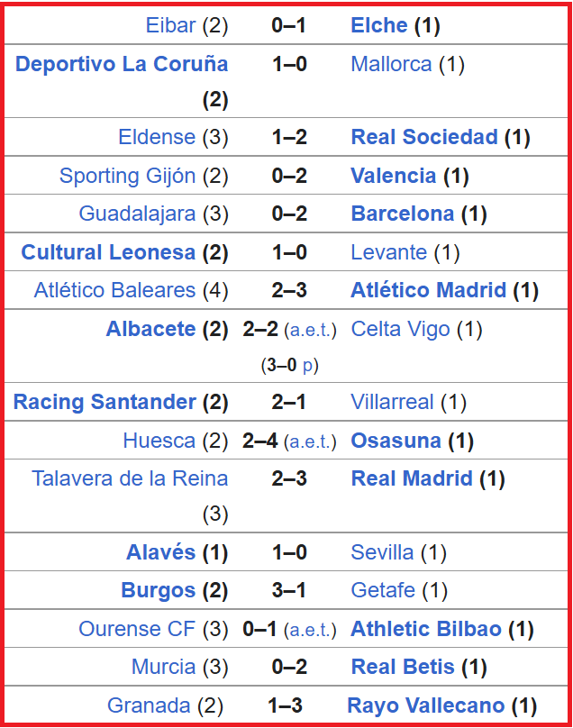Open the Real Sociedad team page
Viewport: 573px width, 728px height.
pos(423,137)
